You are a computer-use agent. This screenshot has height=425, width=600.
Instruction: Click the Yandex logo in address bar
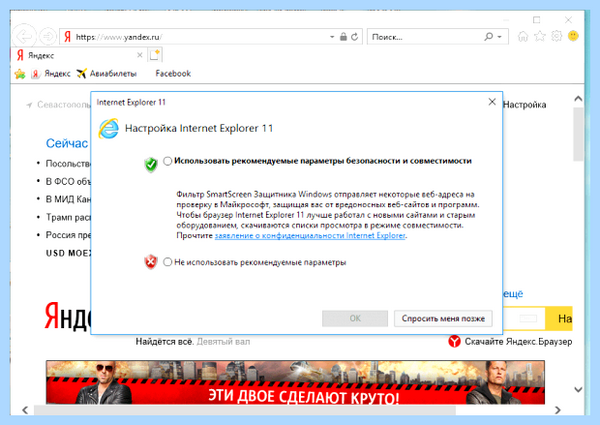(x=68, y=37)
